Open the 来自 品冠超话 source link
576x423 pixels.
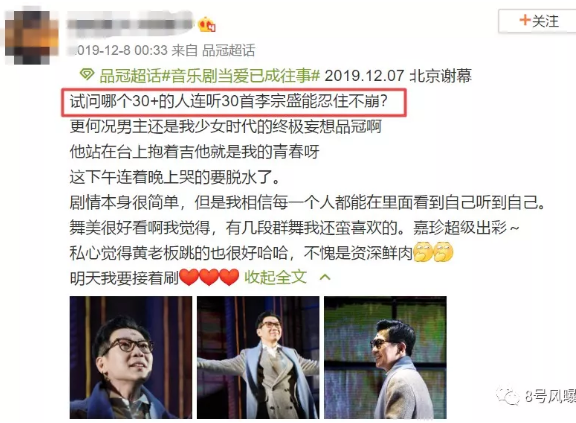pos(213,50)
